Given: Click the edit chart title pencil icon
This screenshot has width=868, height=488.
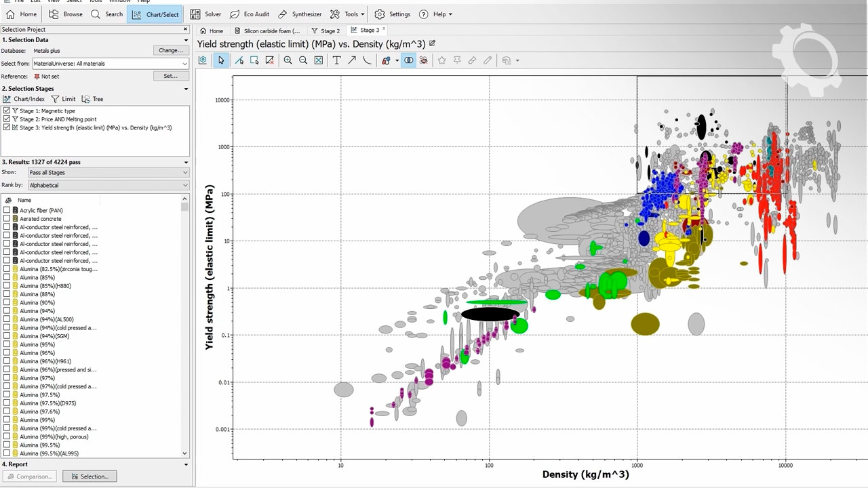Looking at the screenshot, I should click(433, 43).
